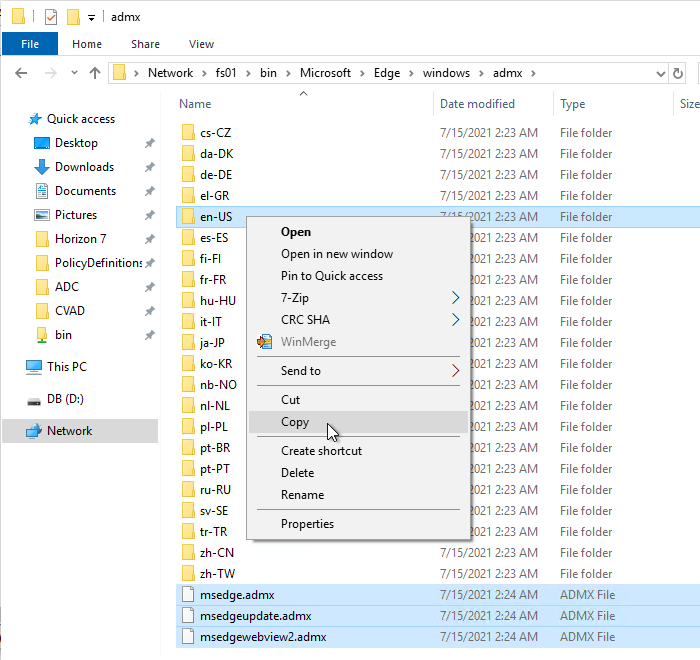700x660 pixels.
Task: Click Network in the address breadcrumb
Action: point(171,73)
